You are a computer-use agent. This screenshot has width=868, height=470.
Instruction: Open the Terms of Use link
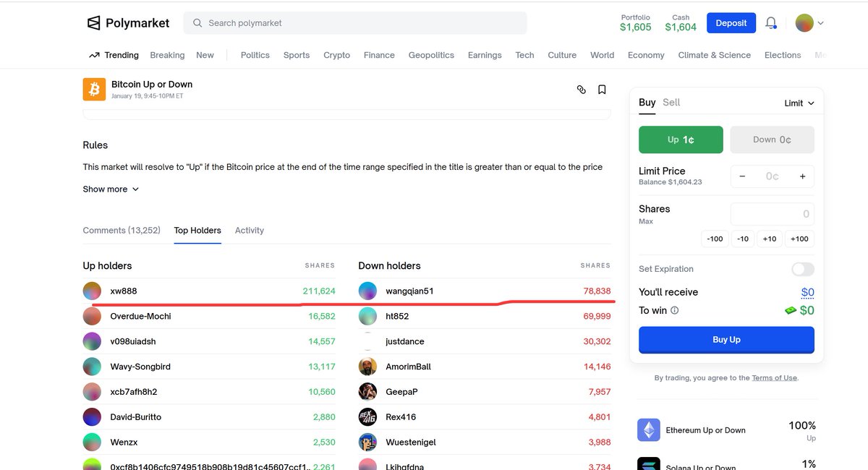tap(774, 378)
